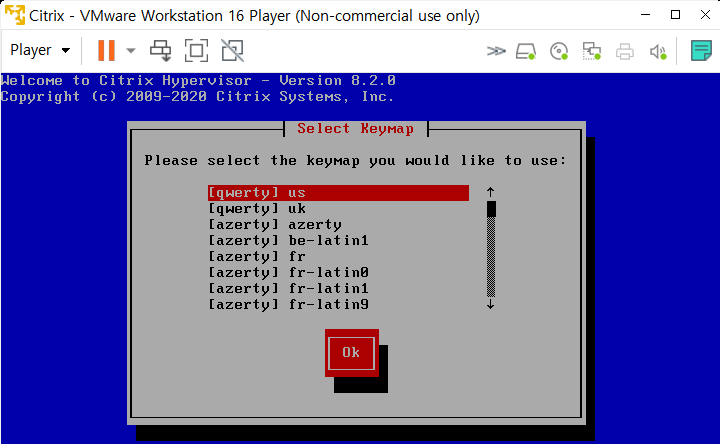Viewport: 720px width, 444px height.
Task: Click the keymap list scroll up arrow
Action: click(x=490, y=192)
